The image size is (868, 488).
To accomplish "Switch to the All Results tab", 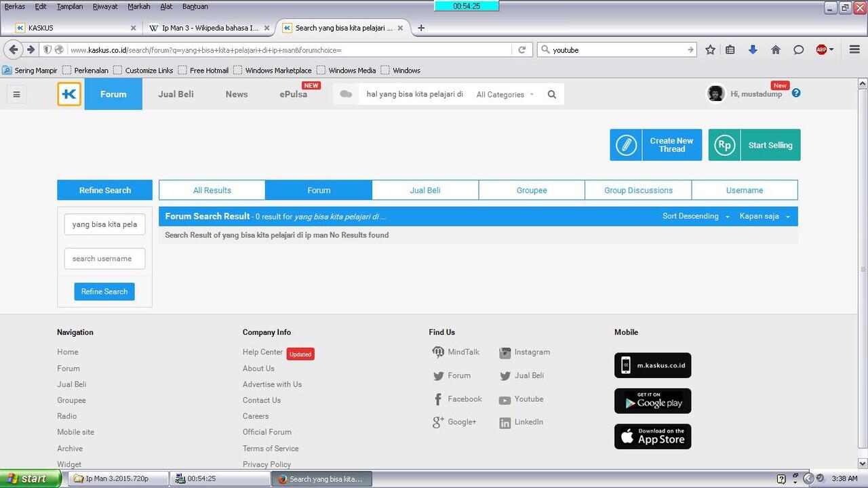I will point(212,190).
